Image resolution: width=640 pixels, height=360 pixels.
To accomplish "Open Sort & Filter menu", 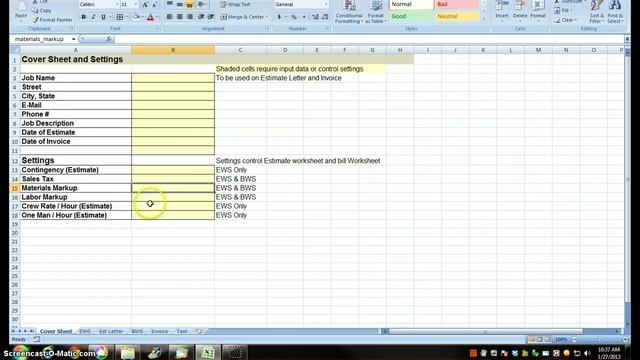I will 596,12.
